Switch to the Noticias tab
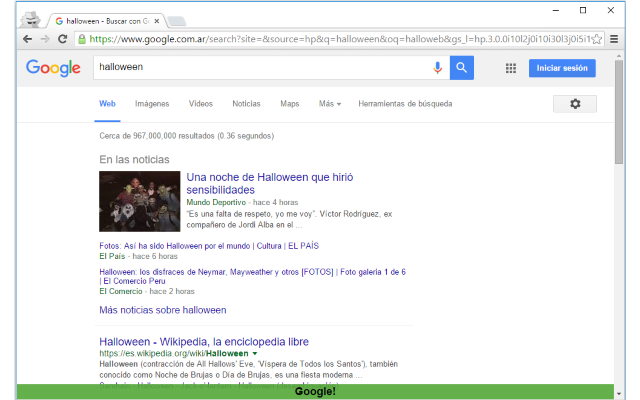This screenshot has height=400, width=640. point(246,104)
